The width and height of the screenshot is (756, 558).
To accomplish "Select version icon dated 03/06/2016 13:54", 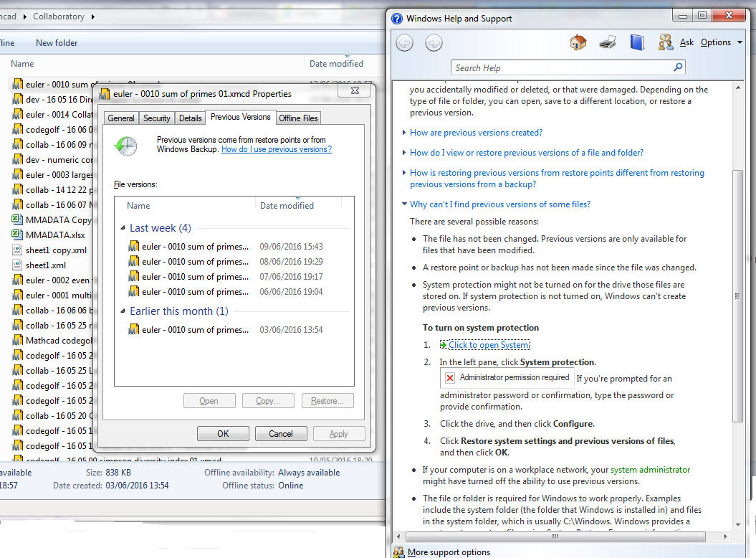I will (133, 330).
